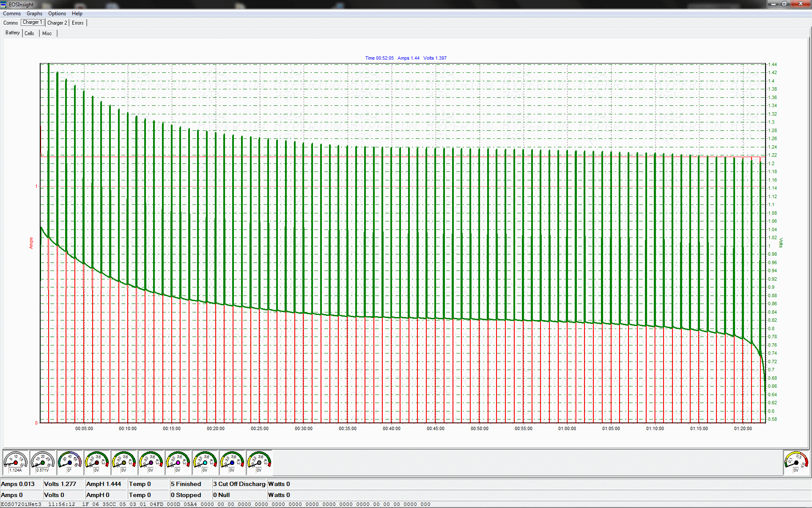Click the cell gauge with purple center
Screen dimensions: 812x508
coord(151,462)
